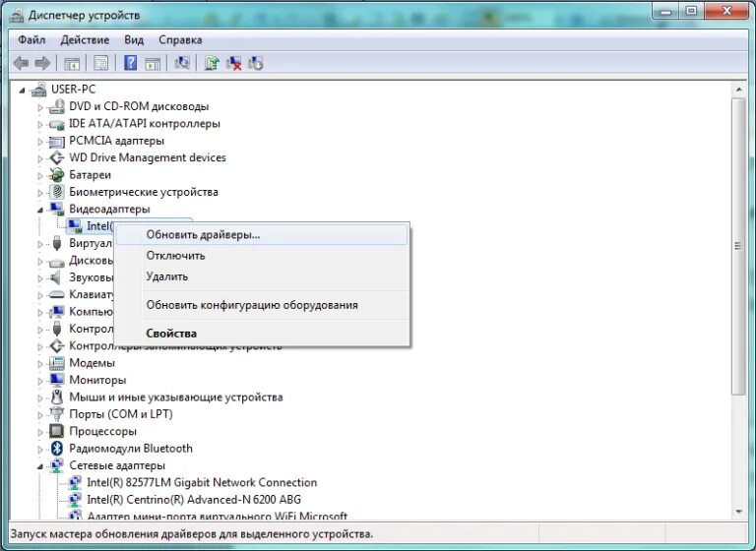Select PCMCIA адаптеры tree item
This screenshot has height=551, width=756.
(117, 141)
